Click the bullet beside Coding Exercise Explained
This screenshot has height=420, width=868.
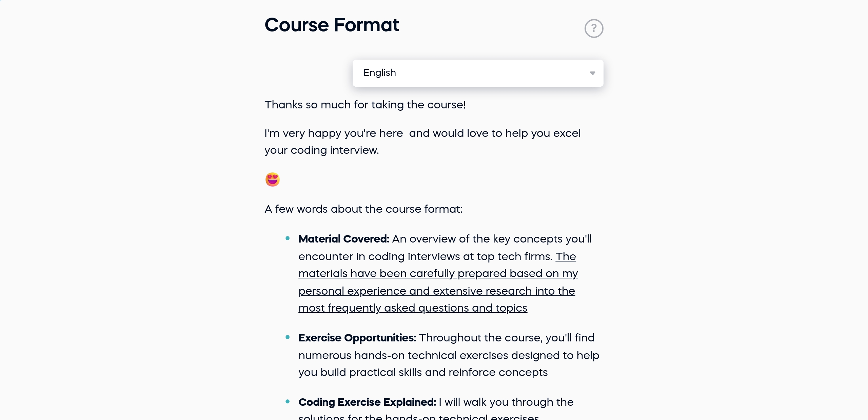click(x=288, y=402)
